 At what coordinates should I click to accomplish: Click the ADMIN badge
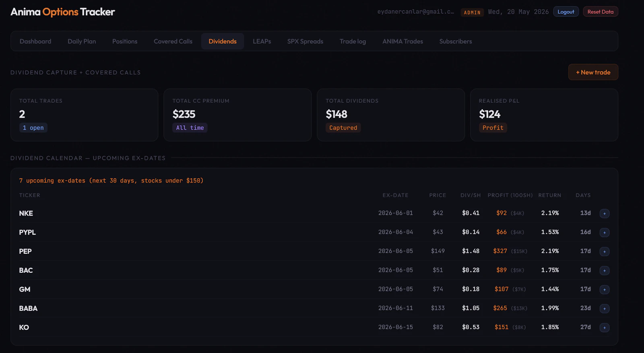click(472, 12)
